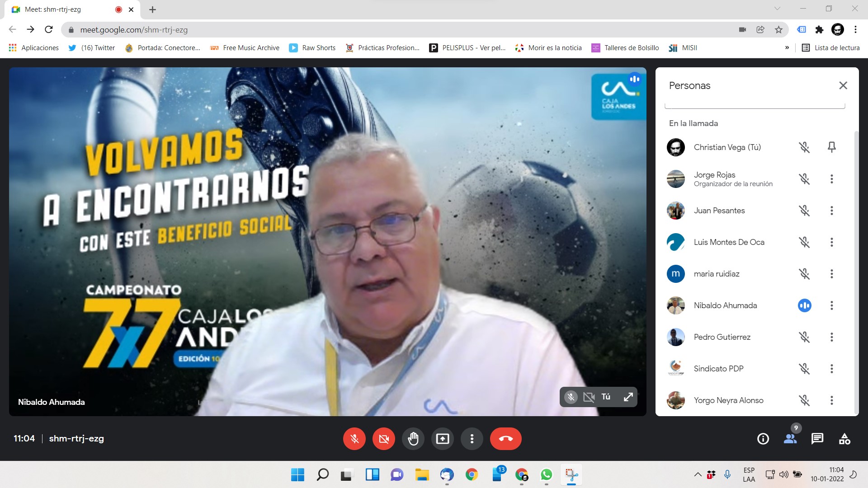Open more options three-dot menu in call bar

(472, 439)
